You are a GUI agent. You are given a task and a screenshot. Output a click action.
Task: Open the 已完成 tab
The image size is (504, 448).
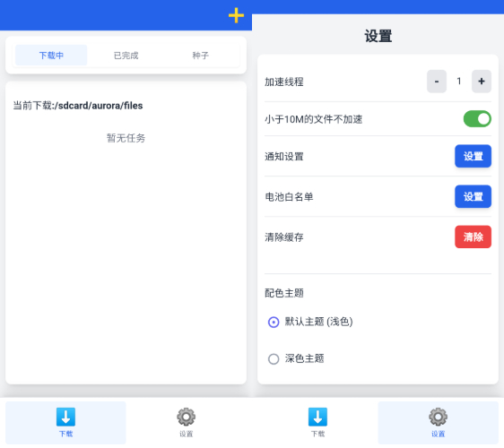(126, 56)
